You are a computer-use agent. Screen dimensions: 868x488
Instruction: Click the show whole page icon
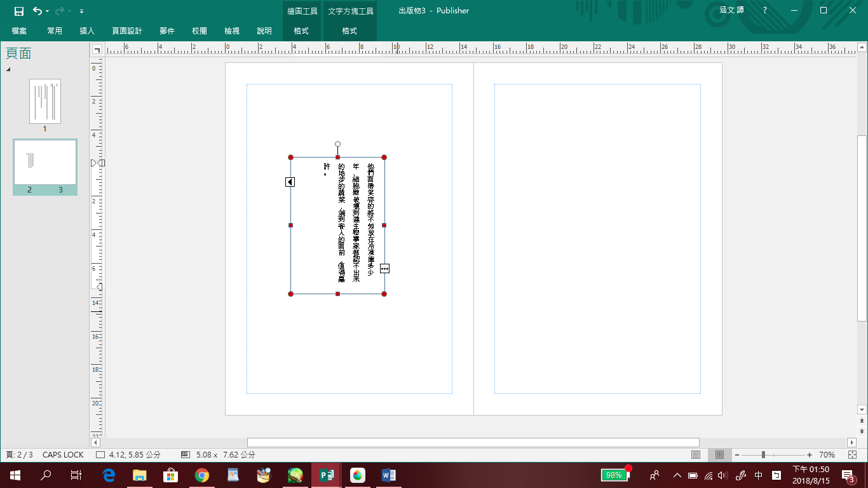(852, 455)
